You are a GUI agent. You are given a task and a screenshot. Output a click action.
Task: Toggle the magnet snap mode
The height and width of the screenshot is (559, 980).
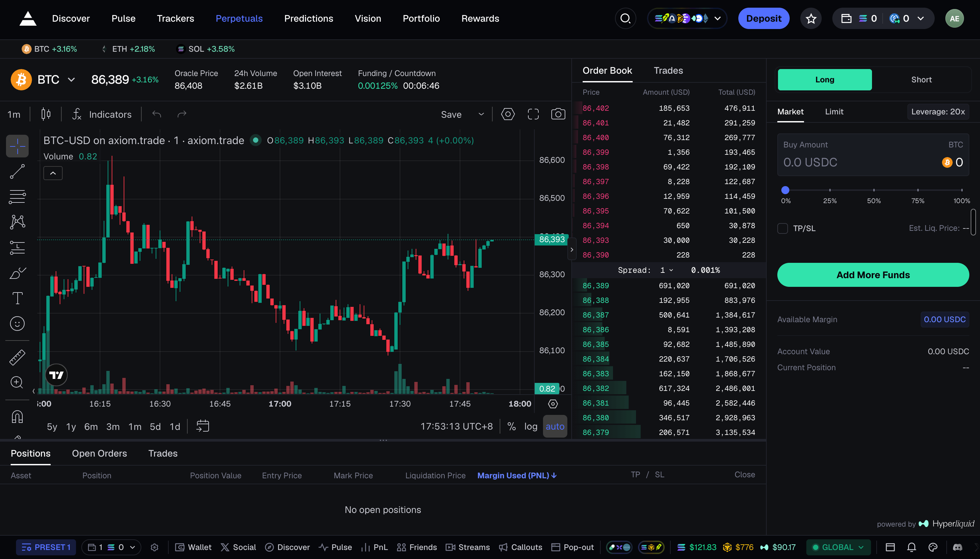coord(17,417)
